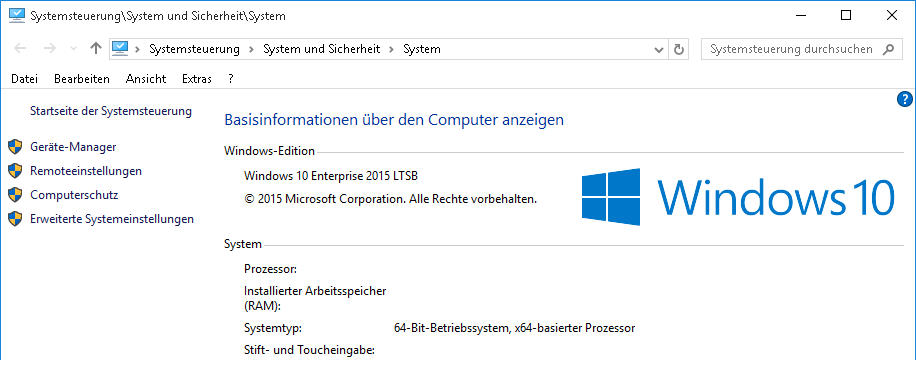Click the shield icon beside Computerschutz
Screen dimensions: 916x365
coord(15,194)
